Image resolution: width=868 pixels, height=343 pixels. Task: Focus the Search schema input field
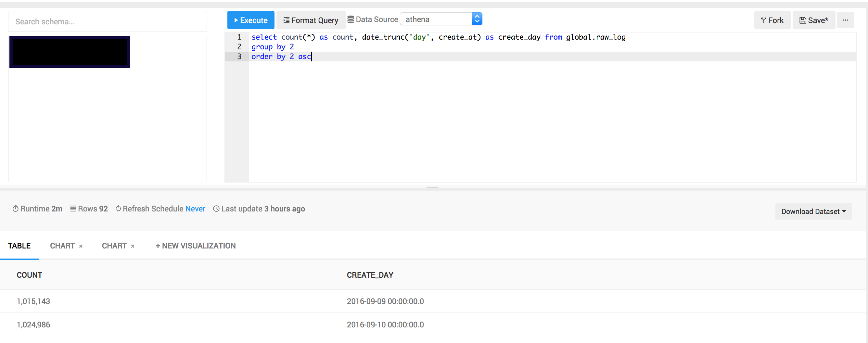pyautogui.click(x=107, y=21)
